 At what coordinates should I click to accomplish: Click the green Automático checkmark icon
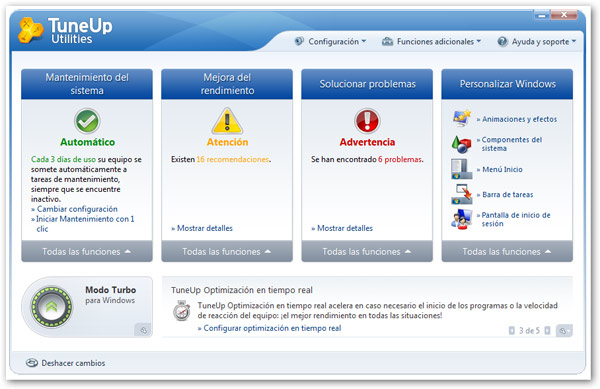[87, 121]
